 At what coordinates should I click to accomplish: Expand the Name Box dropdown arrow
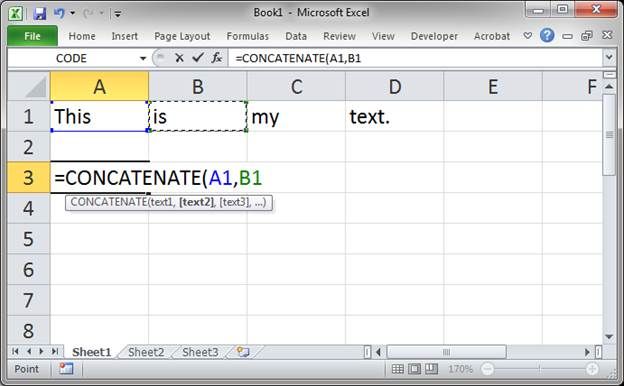point(143,58)
